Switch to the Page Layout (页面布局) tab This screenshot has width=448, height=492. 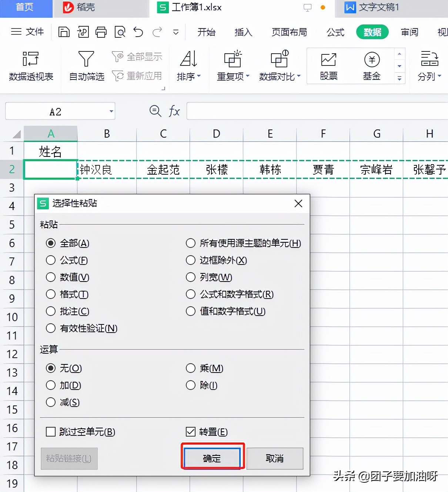tap(289, 32)
